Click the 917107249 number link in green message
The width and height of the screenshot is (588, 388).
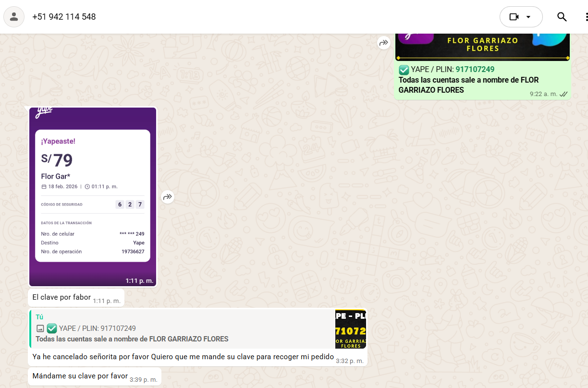click(475, 70)
